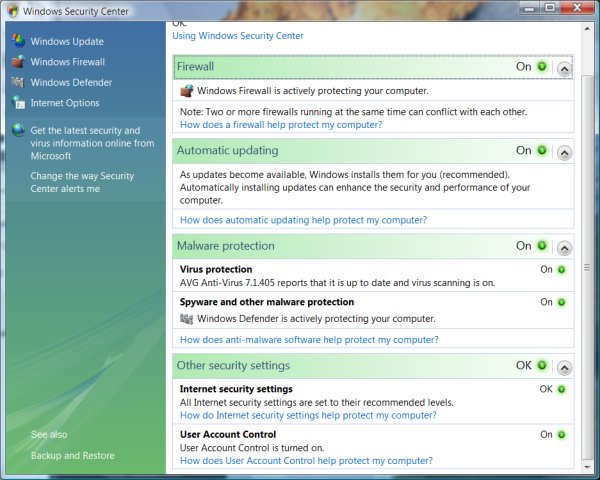This screenshot has width=600, height=480.
Task: Open Change the way Security Center alerts me
Action: (81, 182)
